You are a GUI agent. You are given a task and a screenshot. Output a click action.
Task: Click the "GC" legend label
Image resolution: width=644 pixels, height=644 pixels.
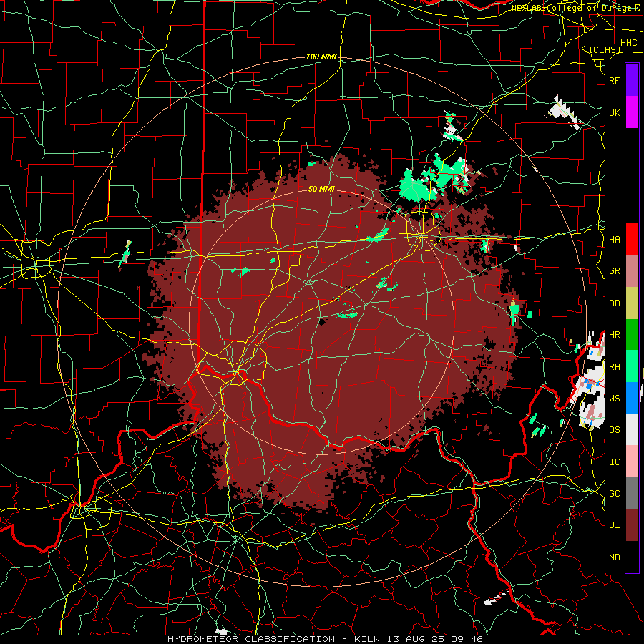click(x=614, y=494)
